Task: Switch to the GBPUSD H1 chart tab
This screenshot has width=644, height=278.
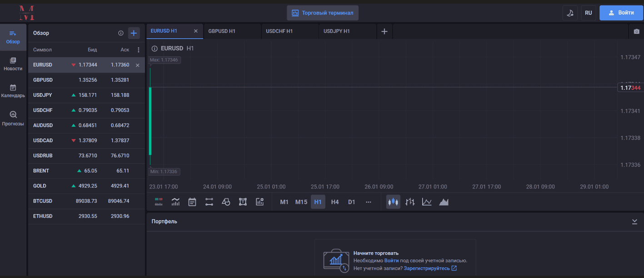Action: 222,31
